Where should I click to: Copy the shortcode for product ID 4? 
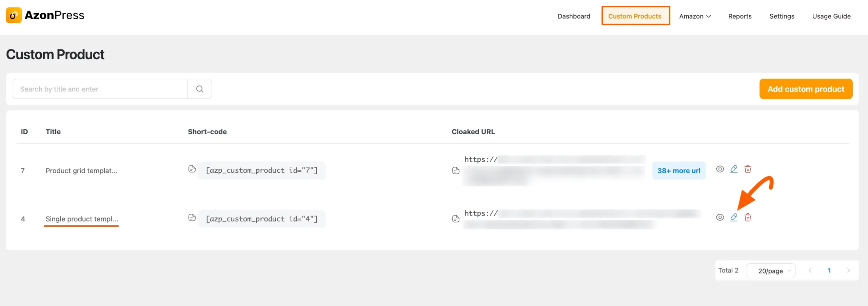192,218
